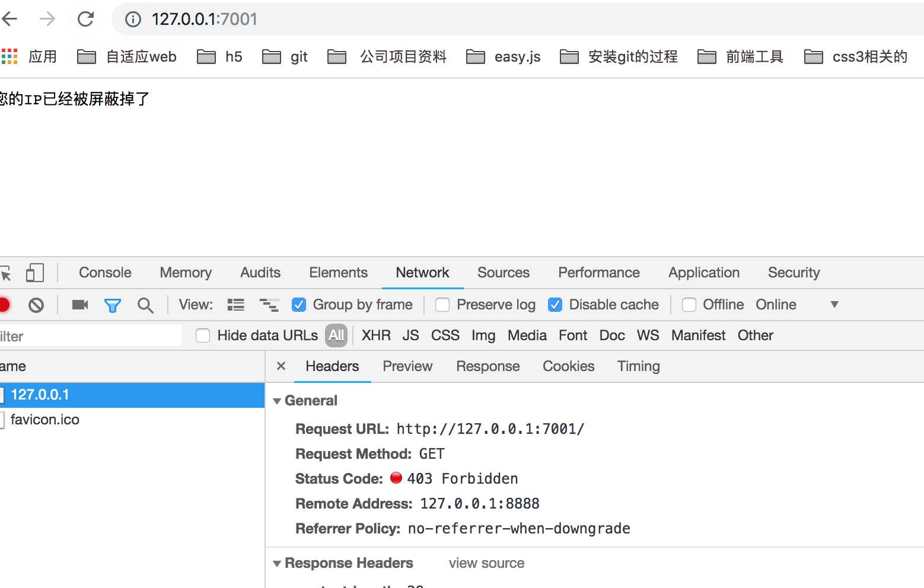Open the Sources panel
This screenshot has height=588, width=924.
(504, 273)
